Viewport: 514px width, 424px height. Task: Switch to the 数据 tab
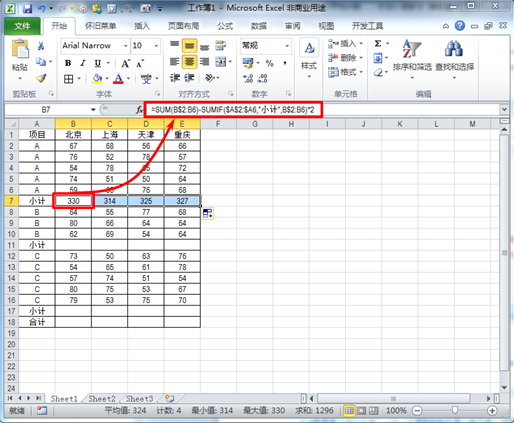259,26
